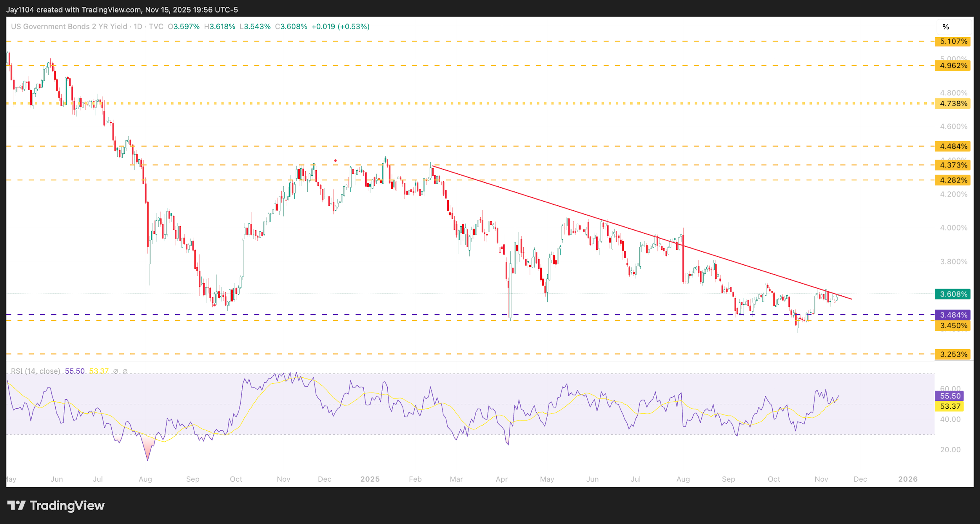
Task: Click the purple 55.50 RSI axis label
Action: pyautogui.click(x=950, y=396)
